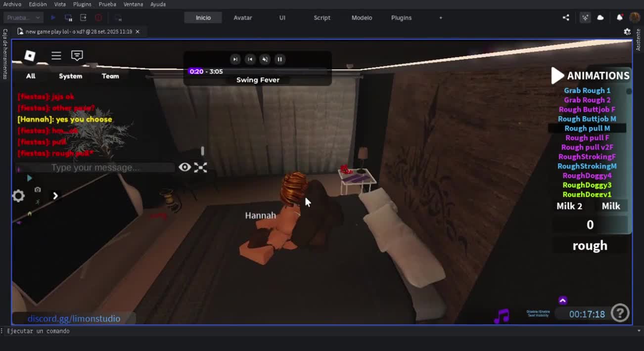The width and height of the screenshot is (644, 351).
Task: Click the discord.gg/limonstudio link
Action: click(x=74, y=319)
